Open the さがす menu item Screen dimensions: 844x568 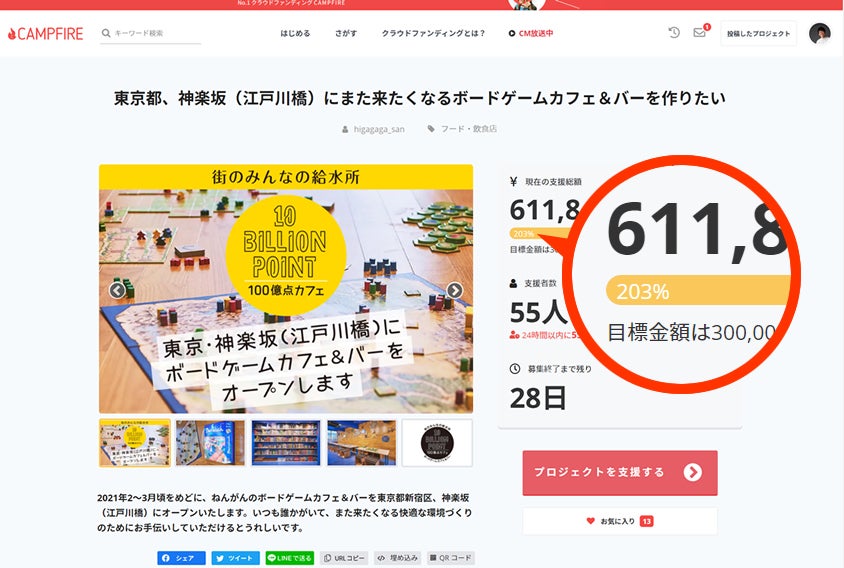point(346,33)
